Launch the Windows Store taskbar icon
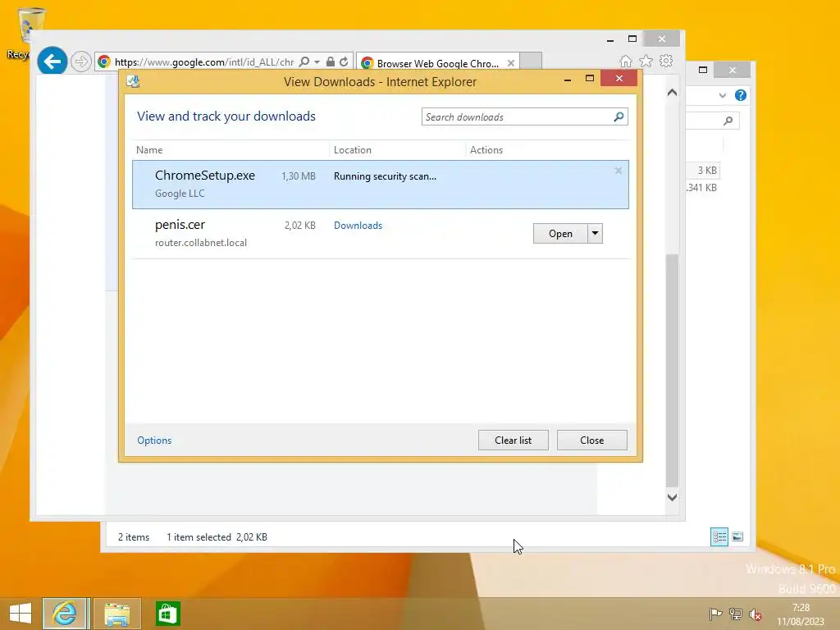The height and width of the screenshot is (630, 840). 167,614
